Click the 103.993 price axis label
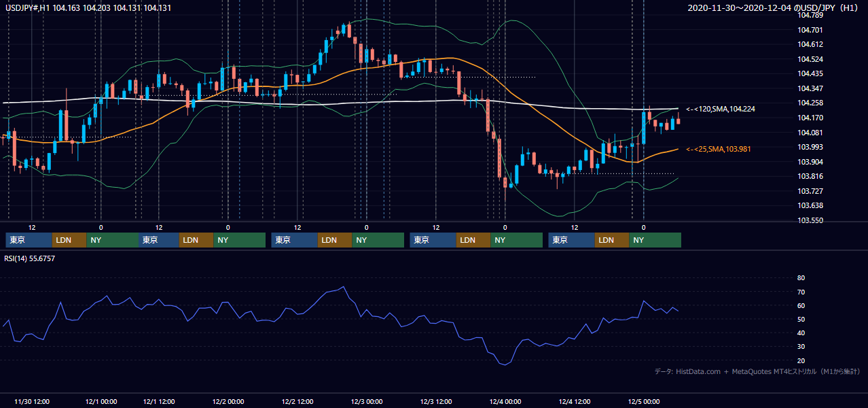The width and height of the screenshot is (868, 408). click(x=810, y=147)
